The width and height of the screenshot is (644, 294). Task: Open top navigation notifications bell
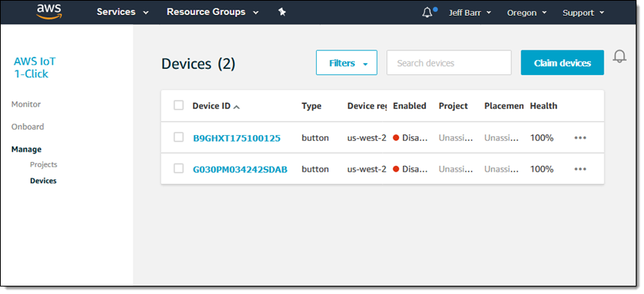tap(428, 12)
